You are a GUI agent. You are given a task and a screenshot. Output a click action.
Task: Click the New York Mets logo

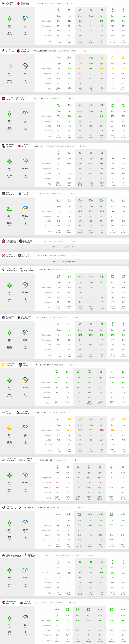point(3,317)
